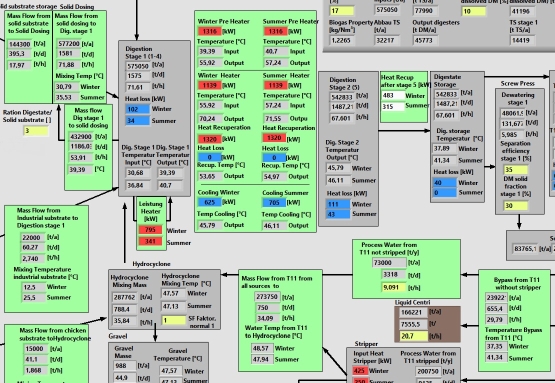
Task: Click the Hydrocyclone Mixing Mass 287762 field
Action: (x=125, y=297)
